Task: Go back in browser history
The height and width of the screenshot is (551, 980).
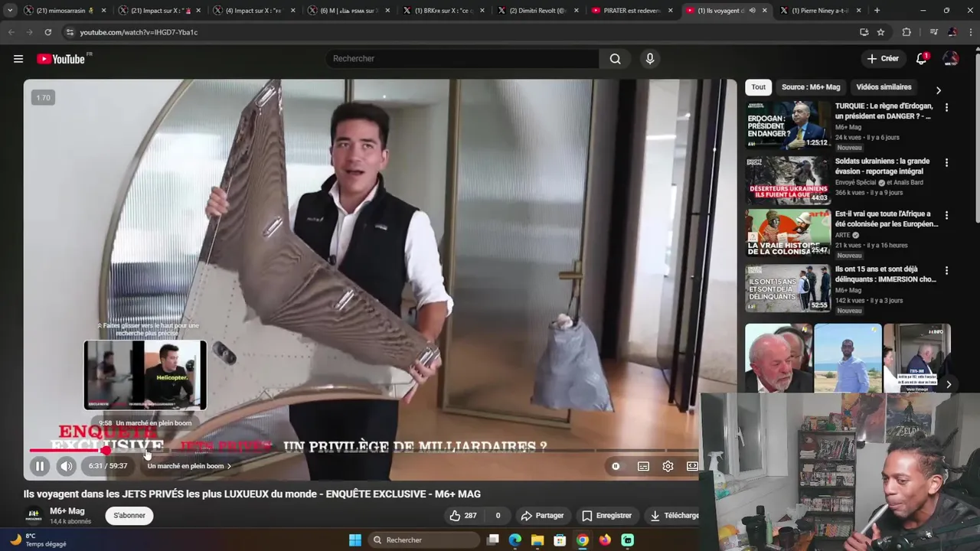Action: pos(11,32)
